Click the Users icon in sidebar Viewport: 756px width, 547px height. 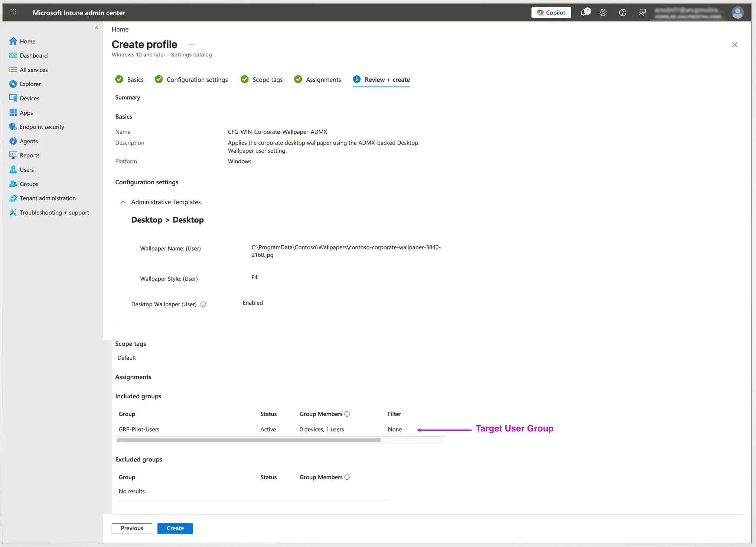tap(13, 169)
